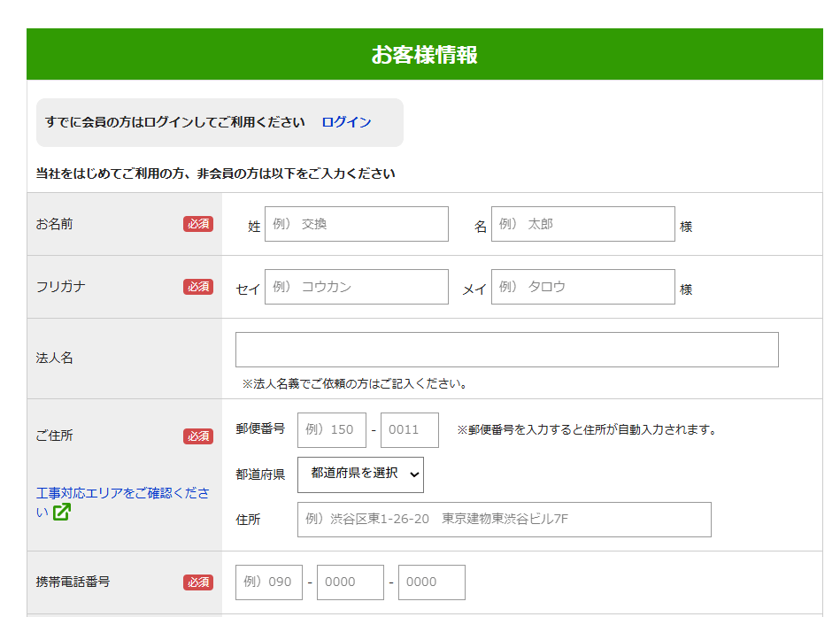840x617 pixels.
Task: Open the 工事対応エリアをご確認ください link
Action: [x=122, y=493]
